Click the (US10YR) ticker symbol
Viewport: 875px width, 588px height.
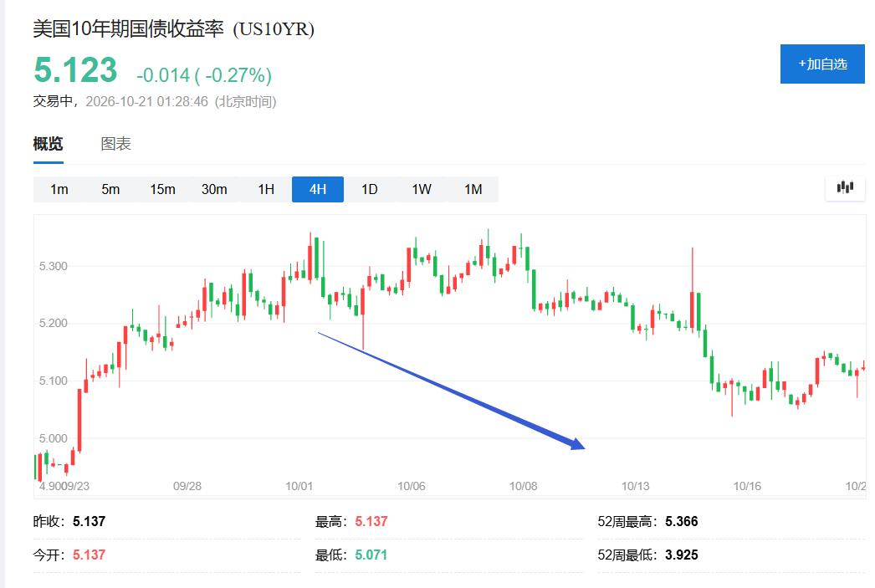coord(274,29)
